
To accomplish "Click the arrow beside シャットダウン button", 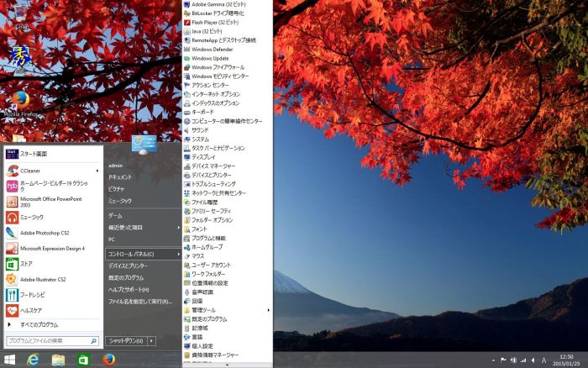I will [152, 340].
